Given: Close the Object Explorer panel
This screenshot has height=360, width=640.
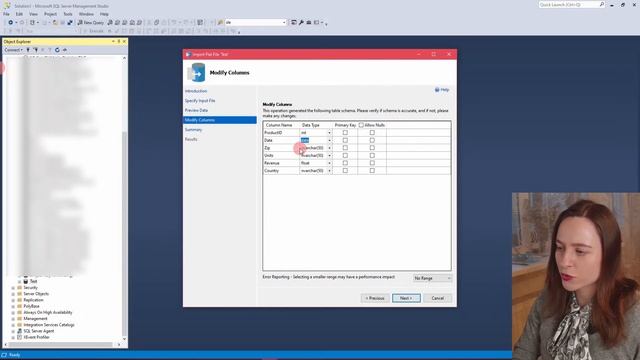Looking at the screenshot, I should (124, 41).
